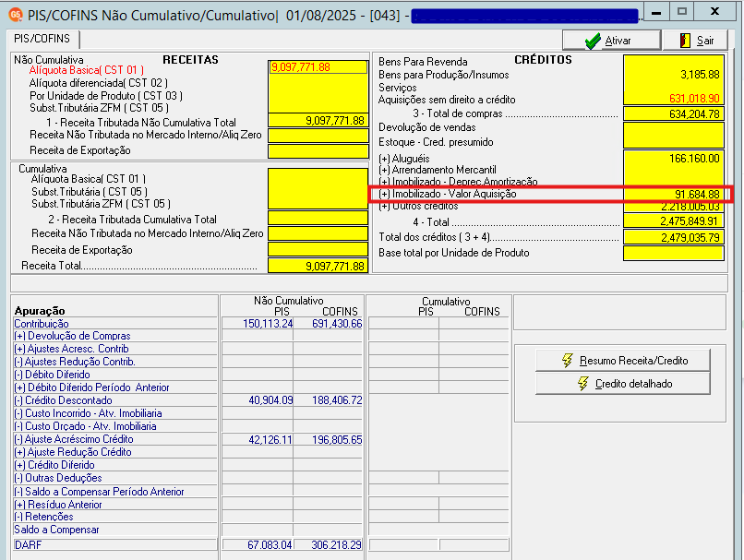744x560 pixels.
Task: Click the (-) Débito Diferido label
Action: click(52, 375)
